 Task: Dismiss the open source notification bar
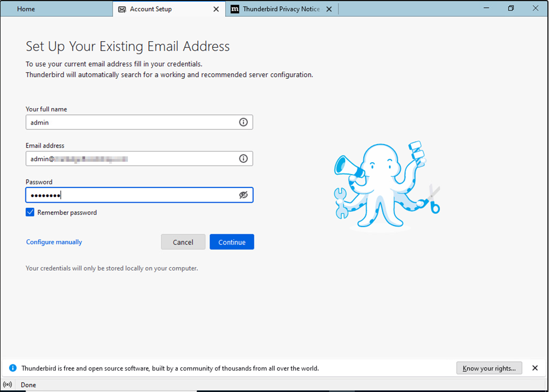pyautogui.click(x=535, y=368)
